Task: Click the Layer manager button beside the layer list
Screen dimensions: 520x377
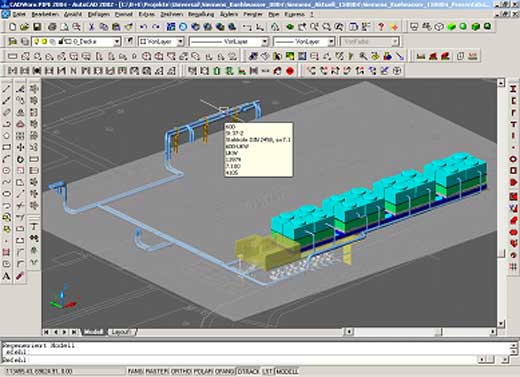Action: pos(13,42)
